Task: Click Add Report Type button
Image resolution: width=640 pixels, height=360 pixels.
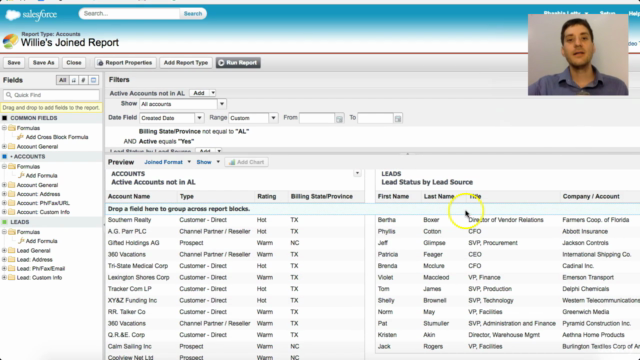Action: click(x=186, y=62)
